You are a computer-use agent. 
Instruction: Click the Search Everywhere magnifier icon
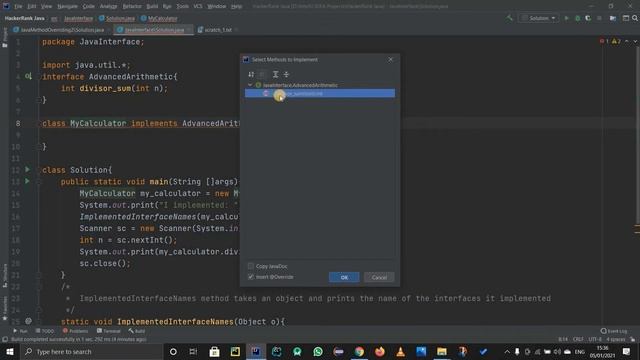[635, 18]
